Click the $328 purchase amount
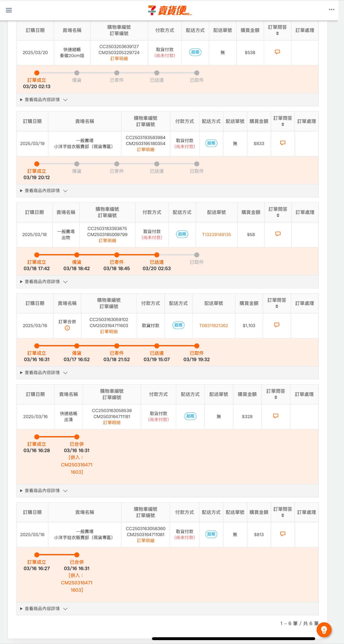The image size is (344, 644). coord(247,417)
